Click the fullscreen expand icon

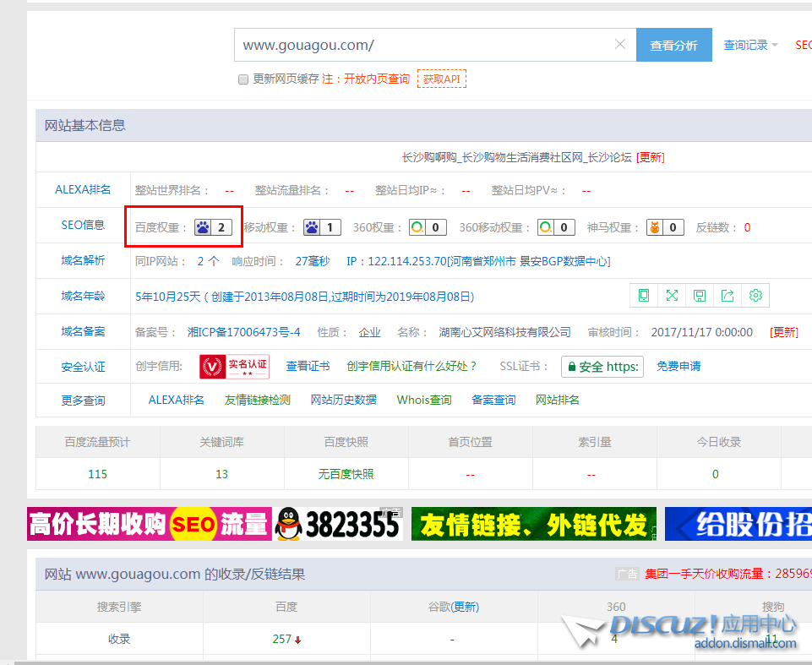[672, 295]
